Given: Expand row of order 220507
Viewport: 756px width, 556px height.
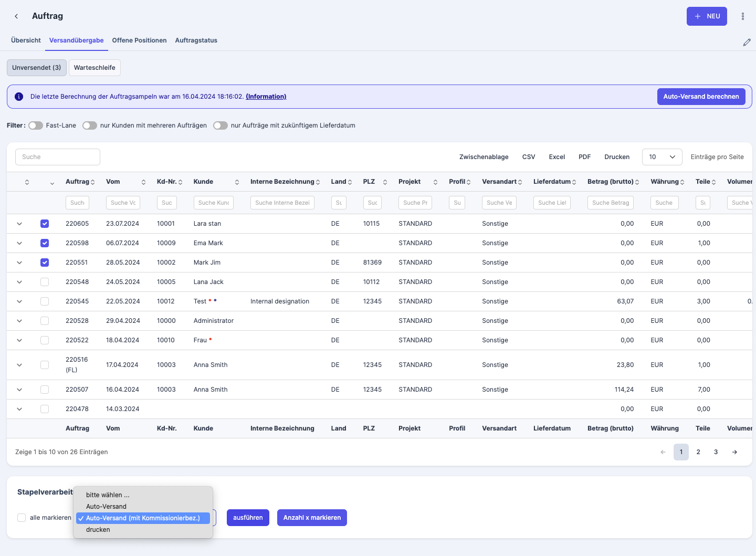Looking at the screenshot, I should (19, 390).
